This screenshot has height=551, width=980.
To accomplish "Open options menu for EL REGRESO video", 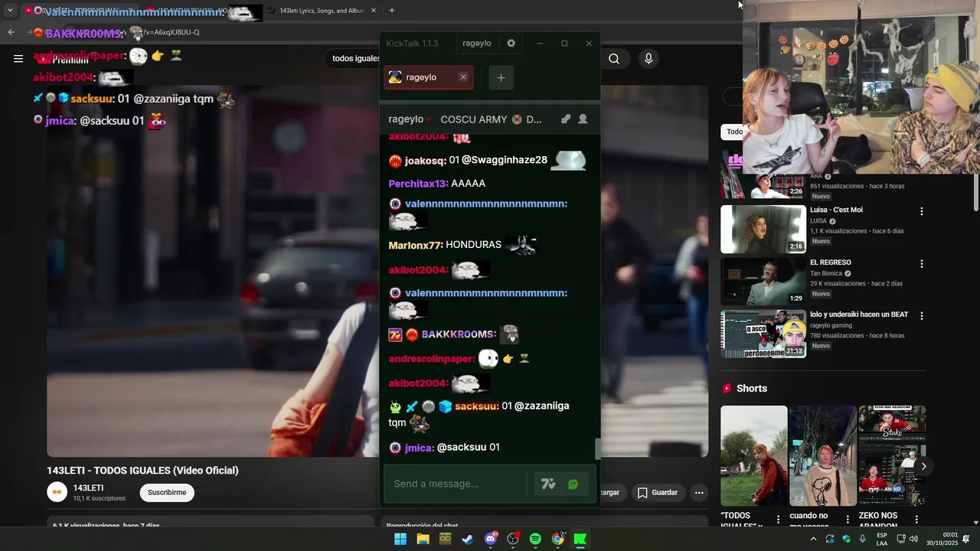I will (x=922, y=264).
